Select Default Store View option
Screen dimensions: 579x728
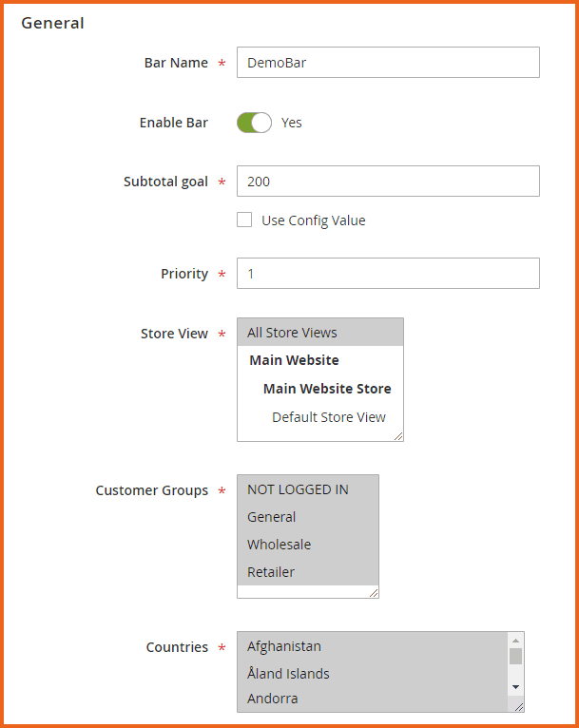[328, 417]
